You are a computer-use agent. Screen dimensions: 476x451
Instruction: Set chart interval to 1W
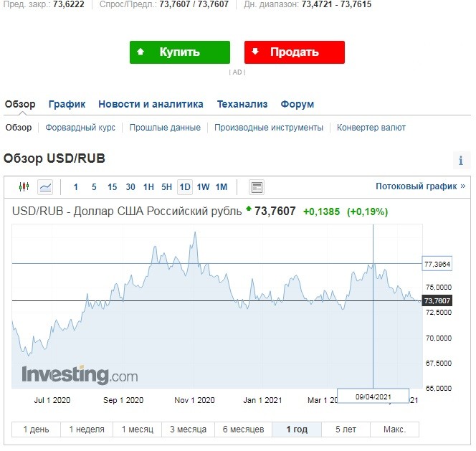pos(203,187)
